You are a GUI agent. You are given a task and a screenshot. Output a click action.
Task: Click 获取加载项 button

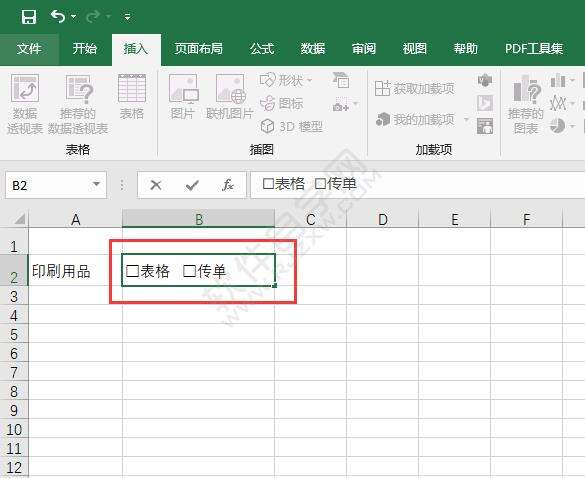coord(414,88)
